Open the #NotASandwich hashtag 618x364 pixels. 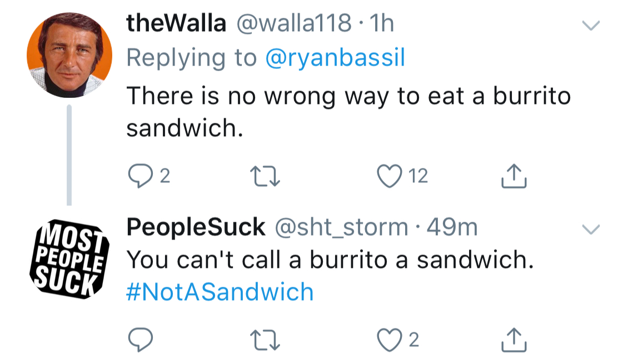(220, 292)
